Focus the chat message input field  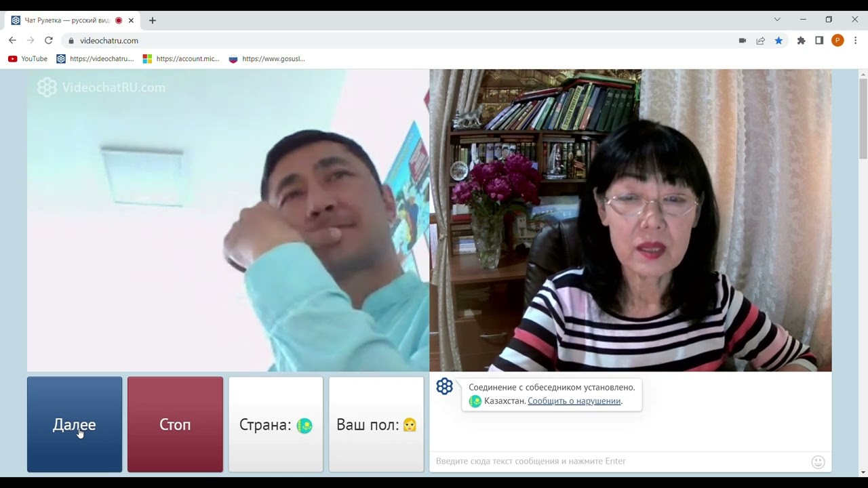point(620,461)
